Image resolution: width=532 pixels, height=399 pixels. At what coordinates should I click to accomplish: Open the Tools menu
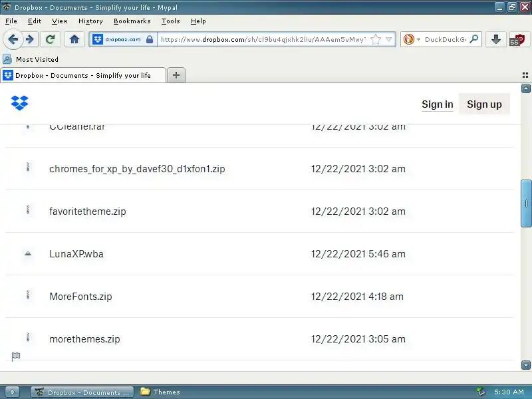tap(171, 21)
